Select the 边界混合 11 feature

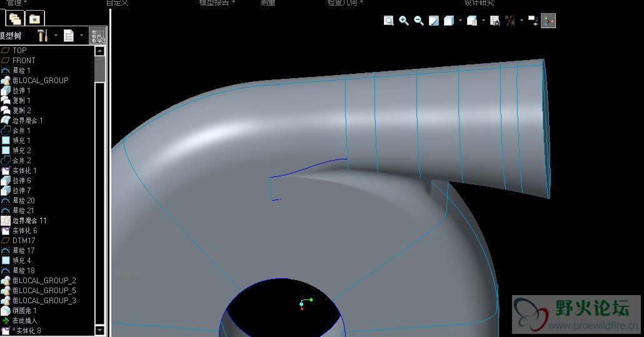[24, 221]
